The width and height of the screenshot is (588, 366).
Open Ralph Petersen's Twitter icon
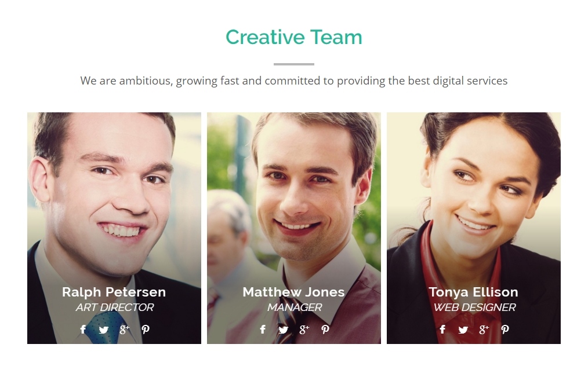[x=103, y=330]
